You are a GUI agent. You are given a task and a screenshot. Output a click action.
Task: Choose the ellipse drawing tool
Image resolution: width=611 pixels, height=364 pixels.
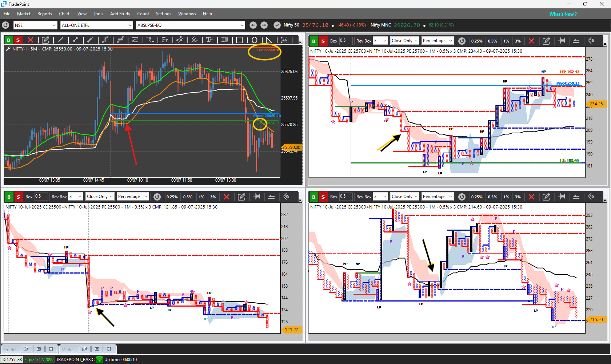tap(254, 40)
